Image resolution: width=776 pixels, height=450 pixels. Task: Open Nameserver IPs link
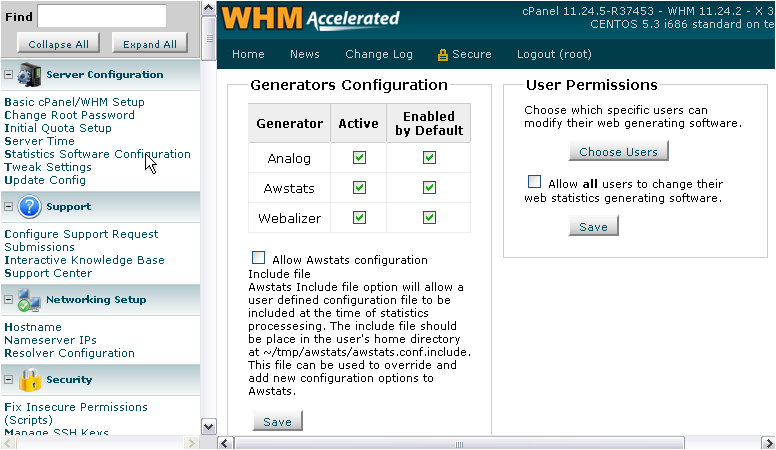pyautogui.click(x=50, y=340)
